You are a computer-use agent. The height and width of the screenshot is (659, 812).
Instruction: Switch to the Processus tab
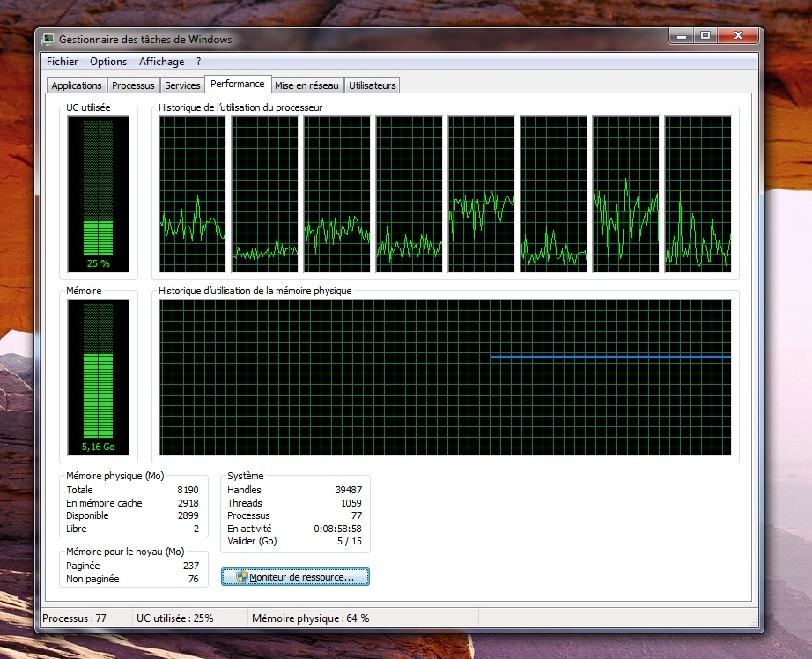point(133,85)
